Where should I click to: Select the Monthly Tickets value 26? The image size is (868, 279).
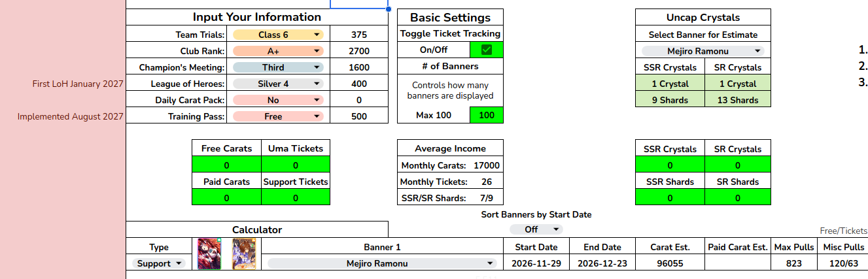tap(487, 182)
